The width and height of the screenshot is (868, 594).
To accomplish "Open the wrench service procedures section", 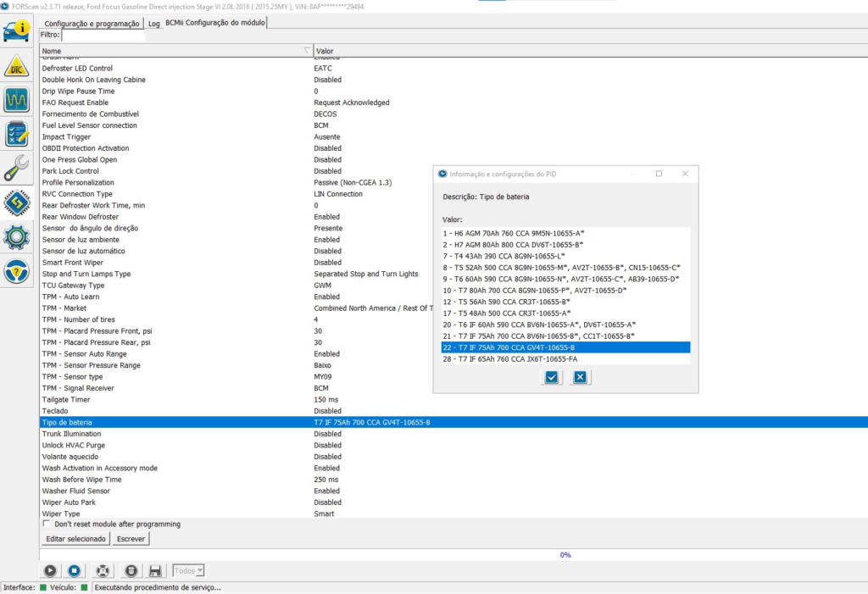I will (x=17, y=169).
